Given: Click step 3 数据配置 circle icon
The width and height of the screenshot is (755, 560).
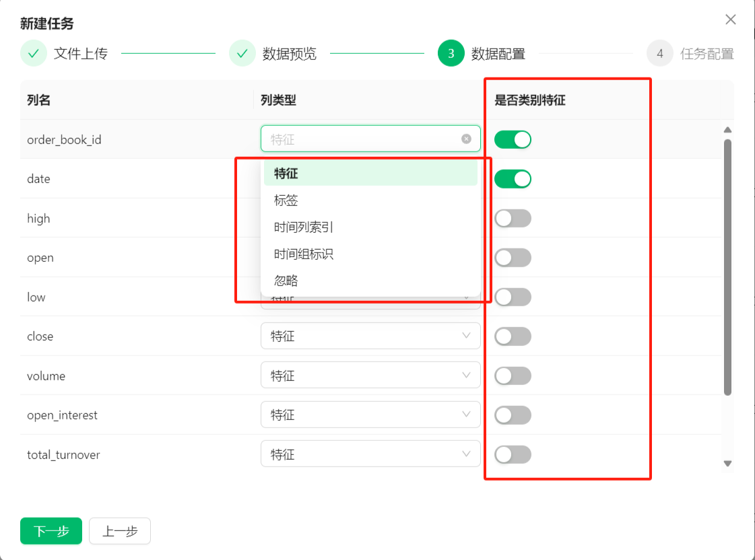Looking at the screenshot, I should tap(451, 54).
